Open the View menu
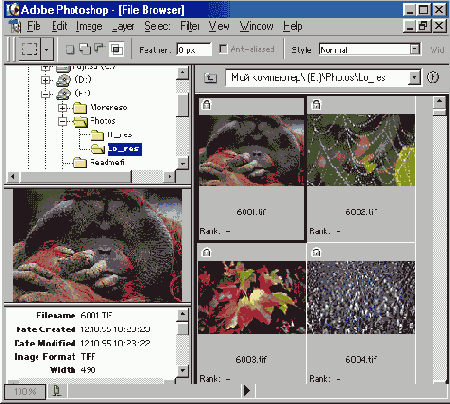Viewport: 450px width, 404px height. point(219,26)
